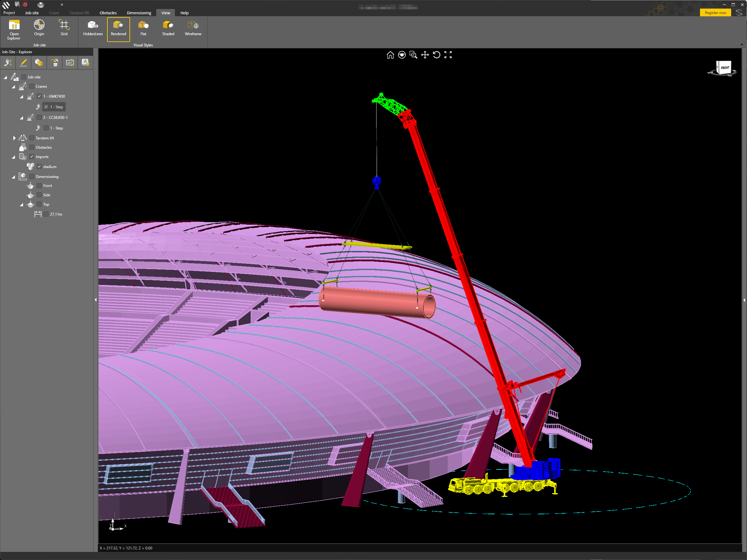747x560 pixels.
Task: Open the Obstacles ribbon tab
Action: point(108,13)
